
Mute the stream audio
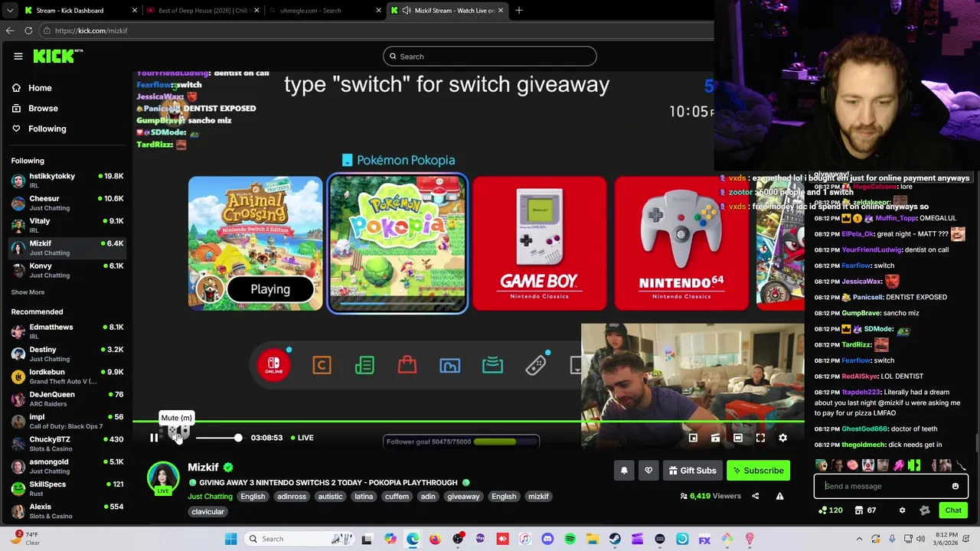click(178, 438)
